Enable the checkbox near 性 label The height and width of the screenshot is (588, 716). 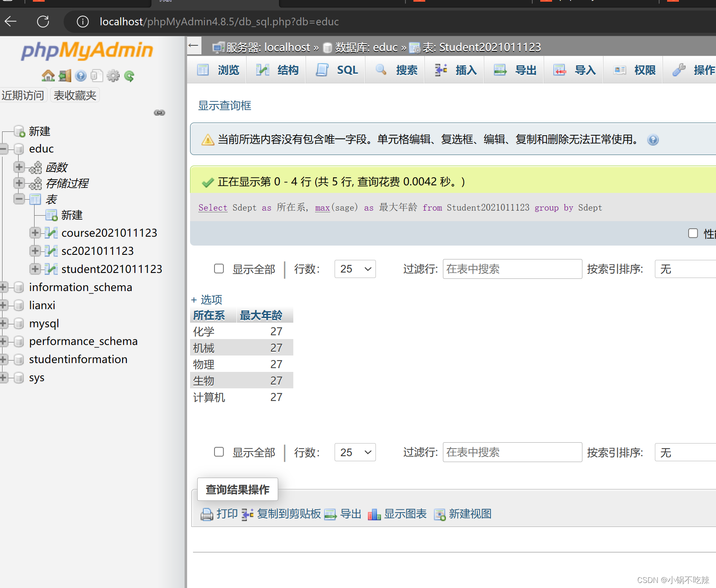(x=693, y=233)
